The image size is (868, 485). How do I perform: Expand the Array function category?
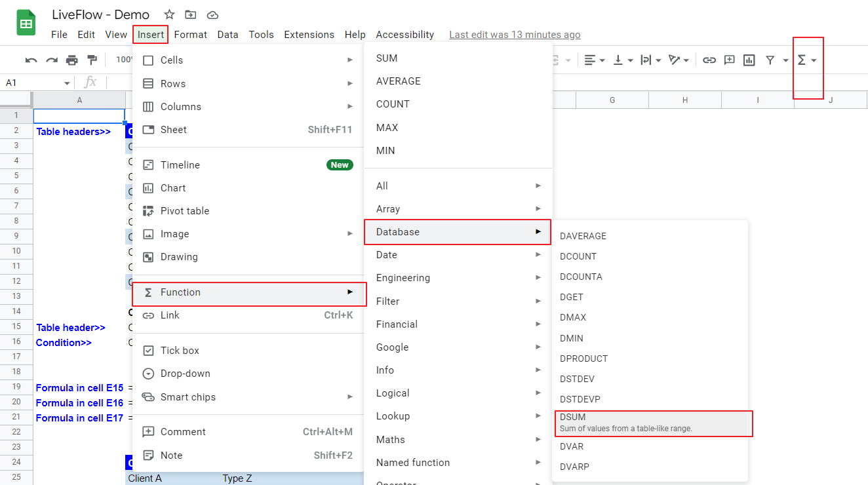click(x=458, y=209)
